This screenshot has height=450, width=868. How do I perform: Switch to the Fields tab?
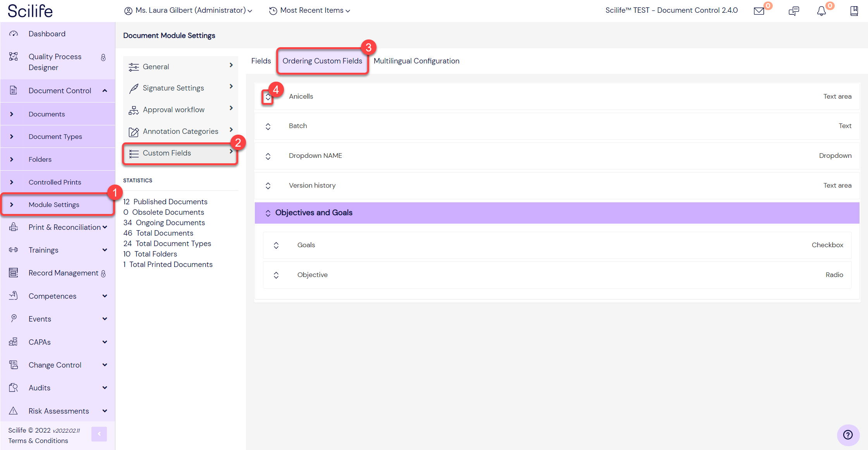261,61
